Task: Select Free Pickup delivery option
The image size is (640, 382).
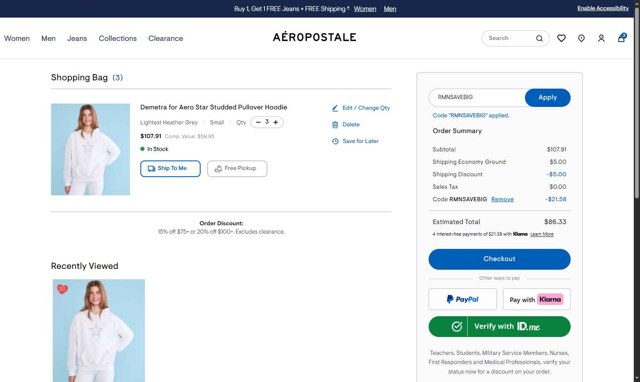Action: (237, 169)
